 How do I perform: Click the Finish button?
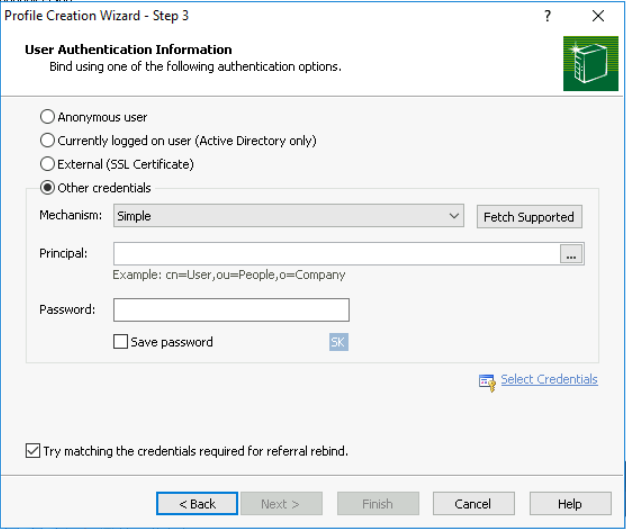(378, 503)
